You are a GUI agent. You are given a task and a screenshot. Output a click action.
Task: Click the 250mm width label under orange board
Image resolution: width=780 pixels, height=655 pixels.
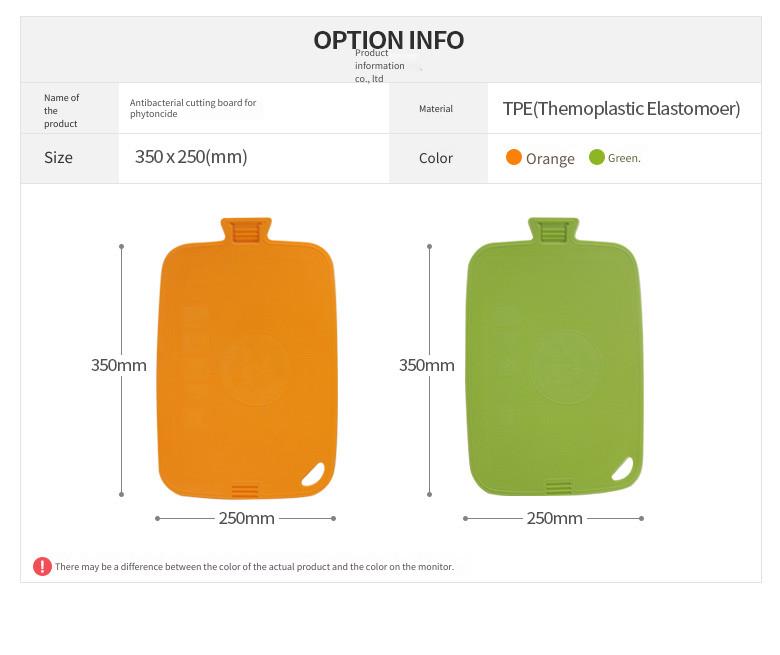pyautogui.click(x=247, y=518)
